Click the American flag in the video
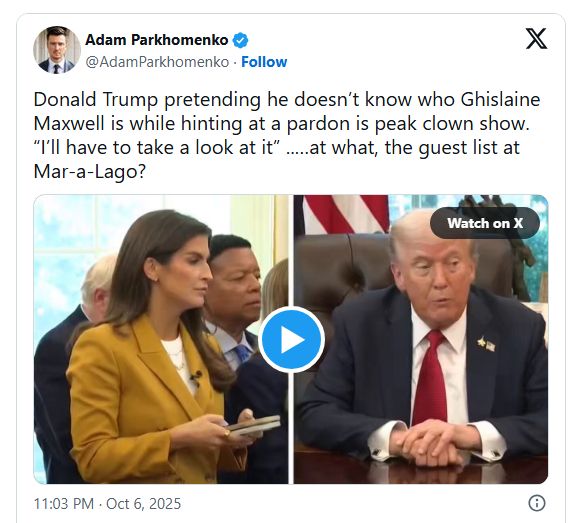This screenshot has width=577, height=523. 346,213
